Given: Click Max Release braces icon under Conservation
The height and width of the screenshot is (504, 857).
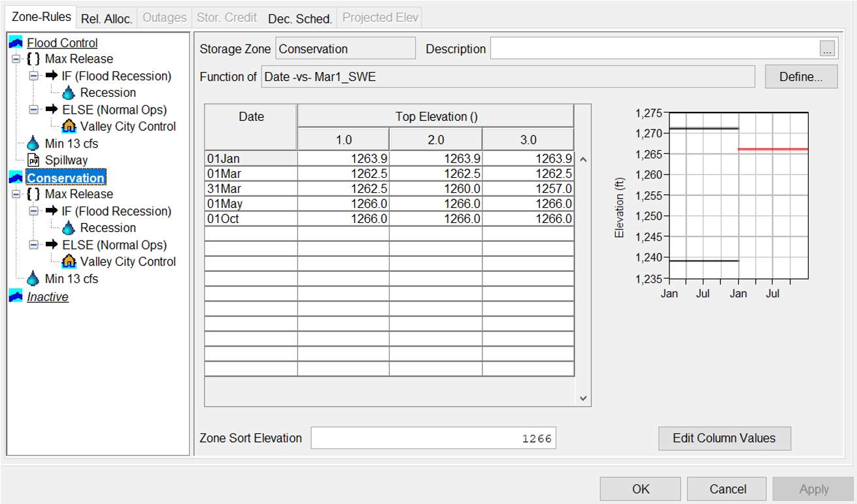Looking at the screenshot, I should [x=33, y=194].
